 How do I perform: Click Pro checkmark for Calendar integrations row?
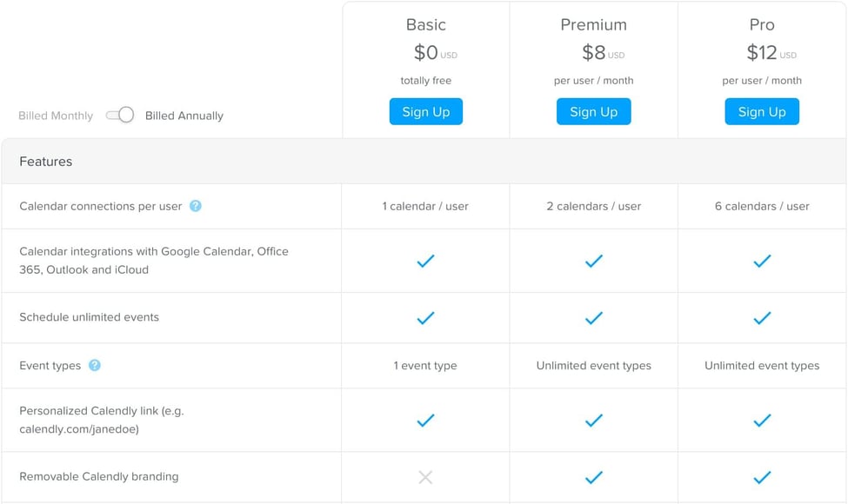762,261
